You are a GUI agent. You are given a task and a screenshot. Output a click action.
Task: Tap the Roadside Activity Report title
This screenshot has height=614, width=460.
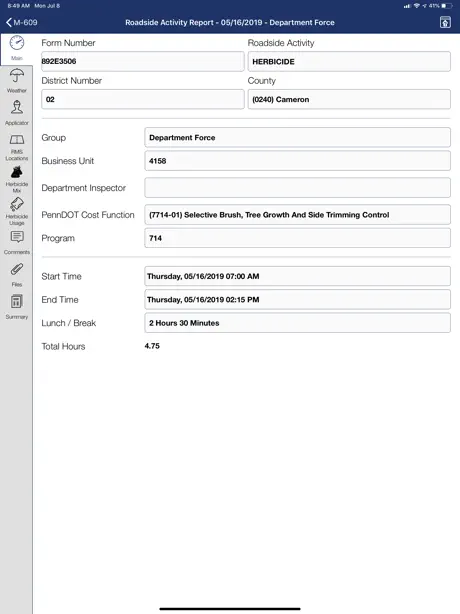(230, 22)
